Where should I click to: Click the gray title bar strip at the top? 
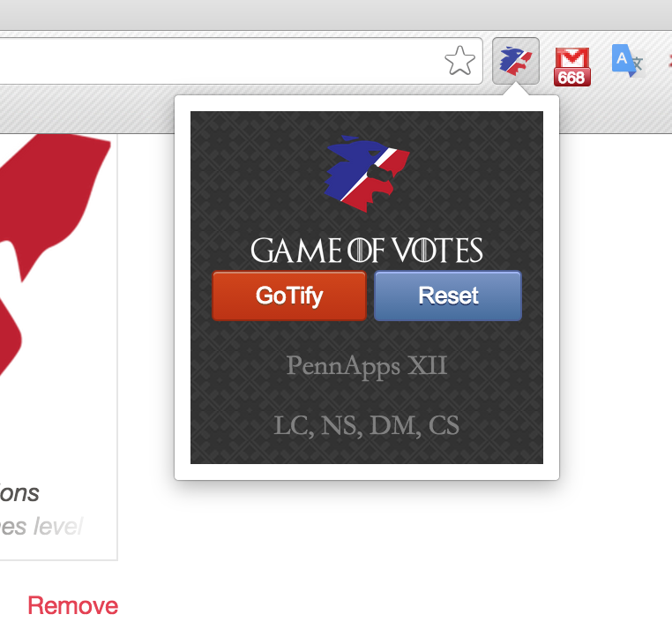[336, 15]
